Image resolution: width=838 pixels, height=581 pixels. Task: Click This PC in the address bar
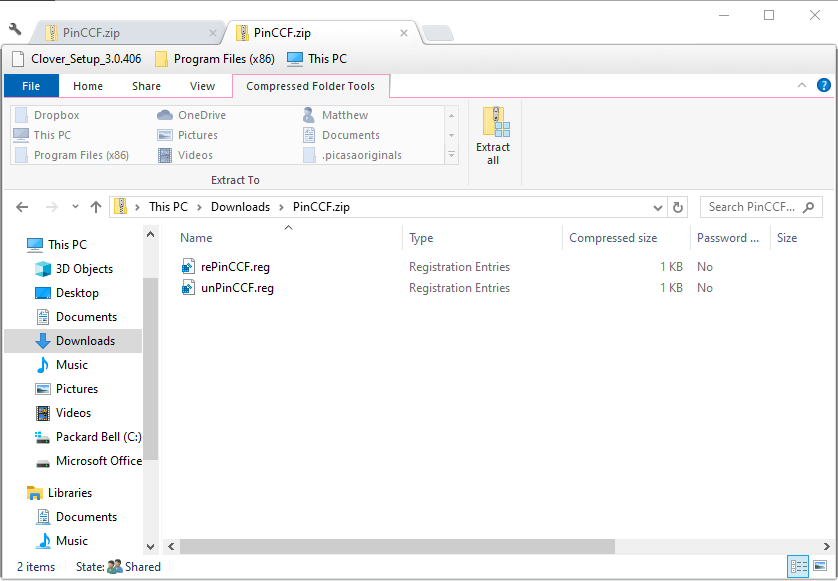coord(168,207)
